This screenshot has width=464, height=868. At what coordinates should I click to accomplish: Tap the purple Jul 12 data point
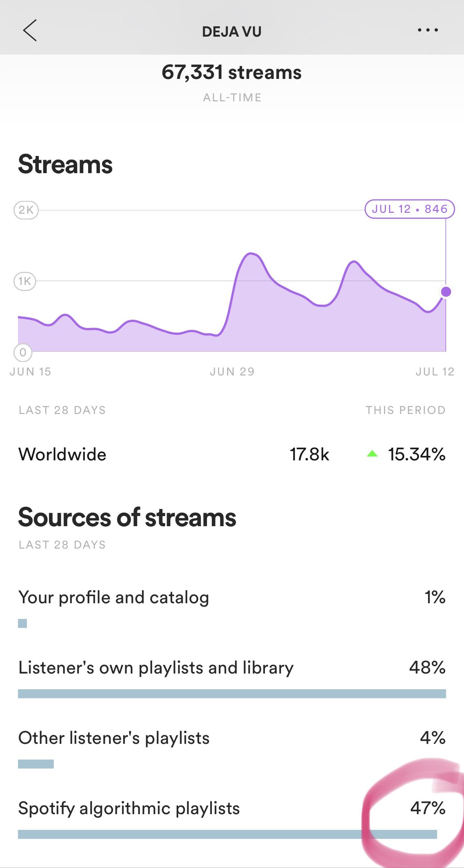pyautogui.click(x=446, y=292)
